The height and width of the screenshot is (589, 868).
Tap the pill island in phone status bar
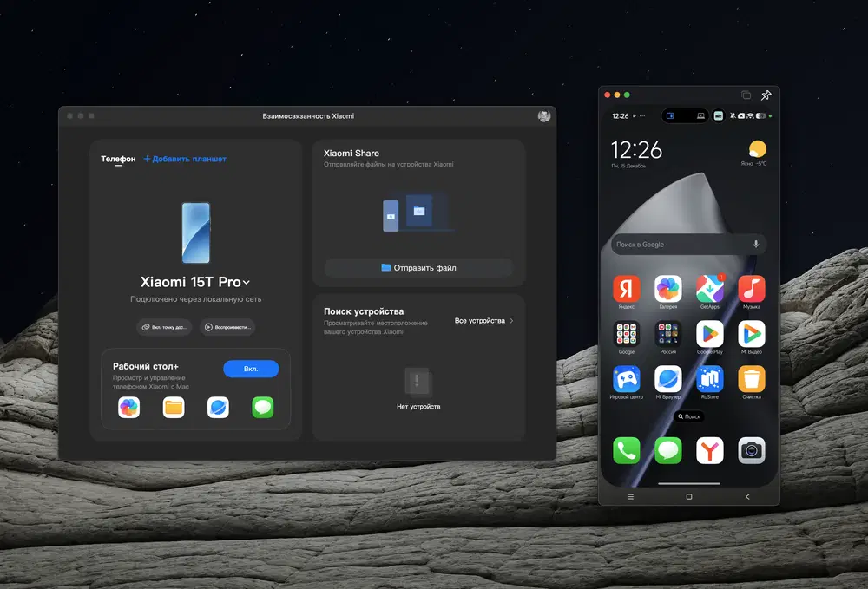(686, 115)
